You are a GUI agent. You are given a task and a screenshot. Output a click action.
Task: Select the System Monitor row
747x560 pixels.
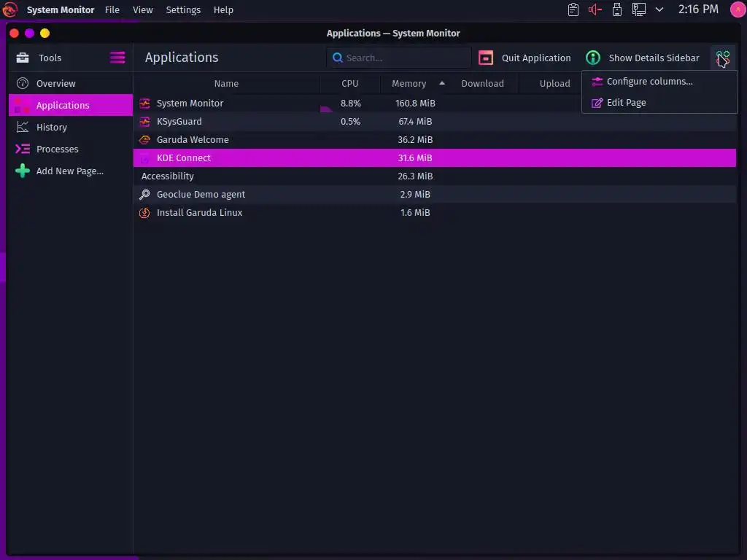(x=435, y=104)
